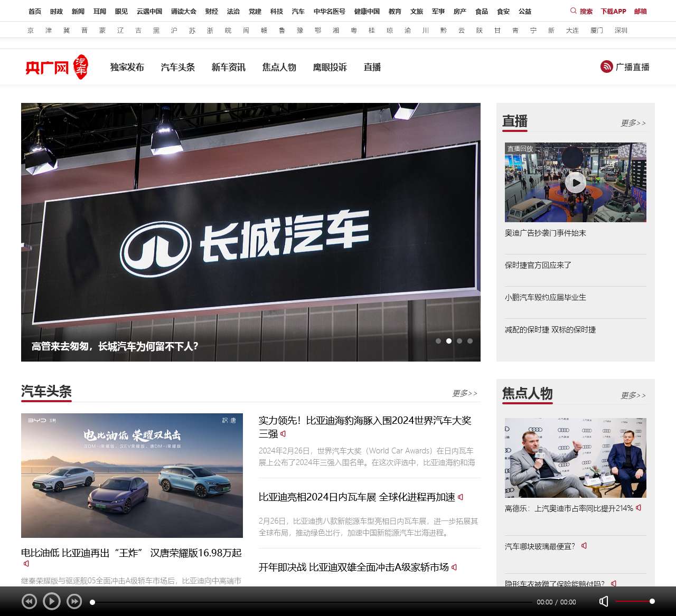Open 鹰眼投诉 navigation tab
The height and width of the screenshot is (616, 676).
click(x=330, y=67)
